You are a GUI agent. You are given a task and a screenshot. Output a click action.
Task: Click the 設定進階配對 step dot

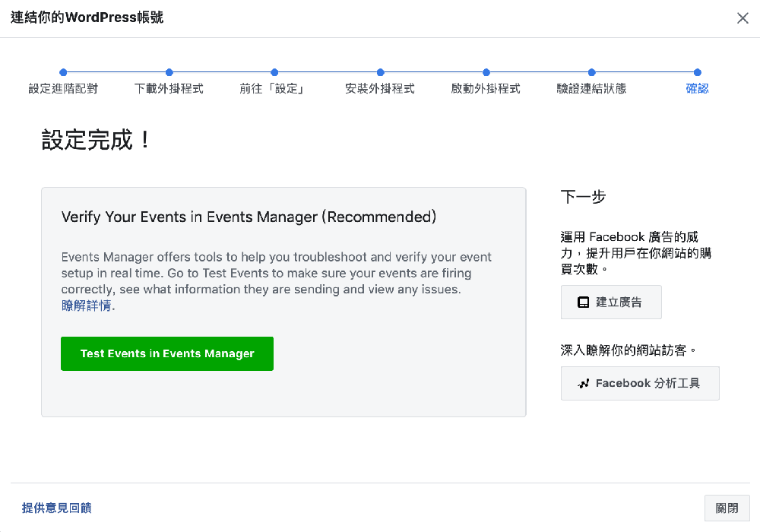(63, 72)
